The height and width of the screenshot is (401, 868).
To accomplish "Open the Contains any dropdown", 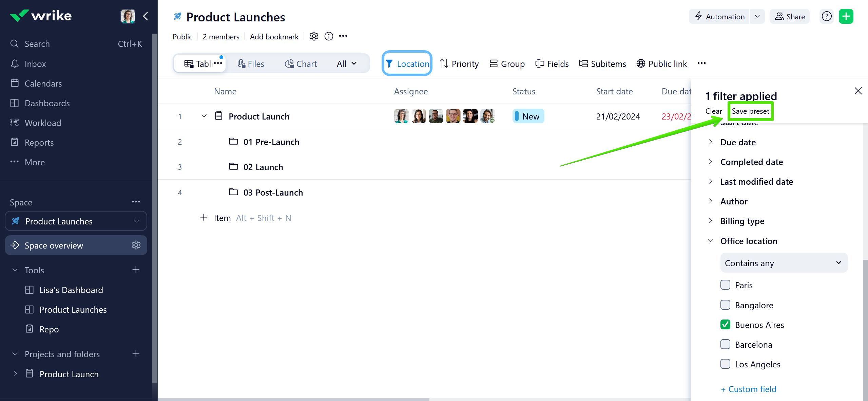I will tap(784, 263).
